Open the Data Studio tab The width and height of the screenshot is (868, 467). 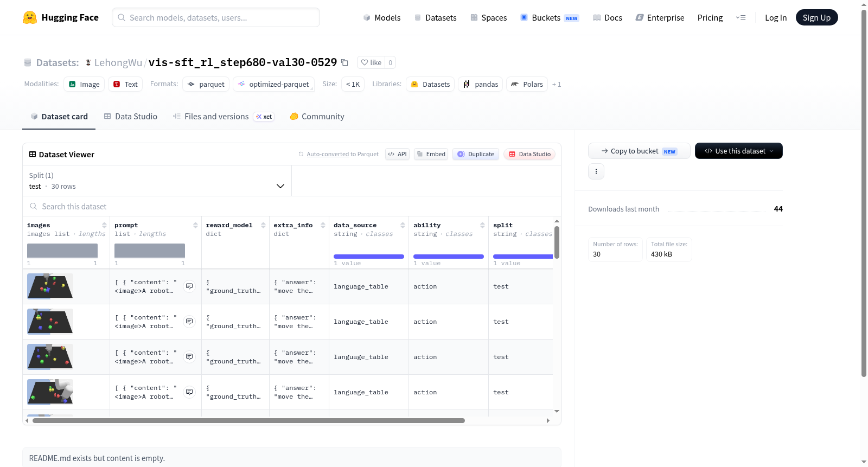pos(131,117)
